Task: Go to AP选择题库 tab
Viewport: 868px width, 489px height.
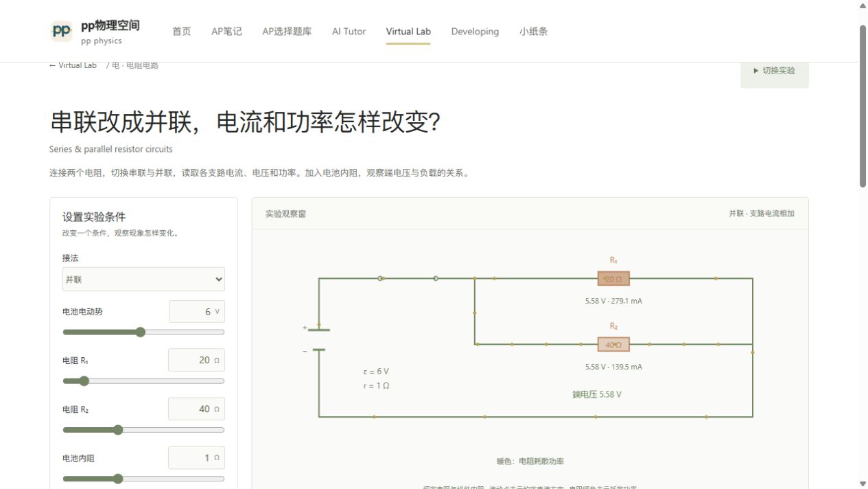Action: (x=287, y=32)
